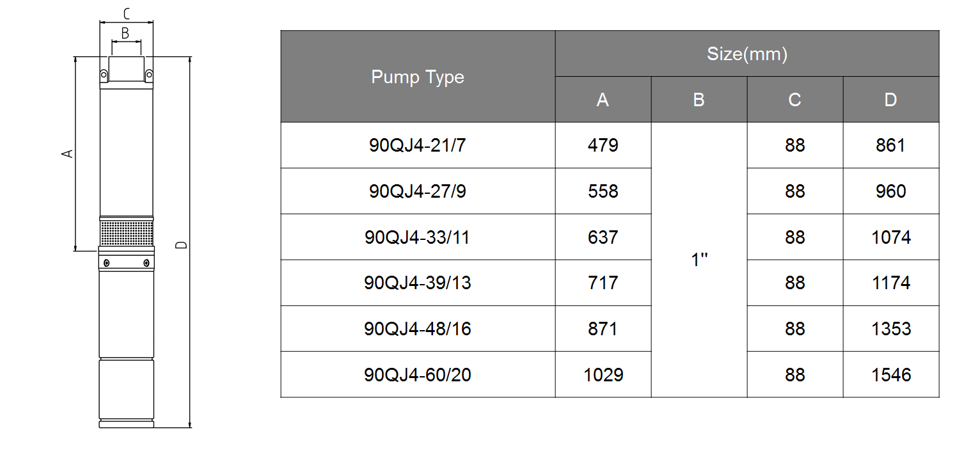Click the Pump Type header cell

tap(418, 77)
